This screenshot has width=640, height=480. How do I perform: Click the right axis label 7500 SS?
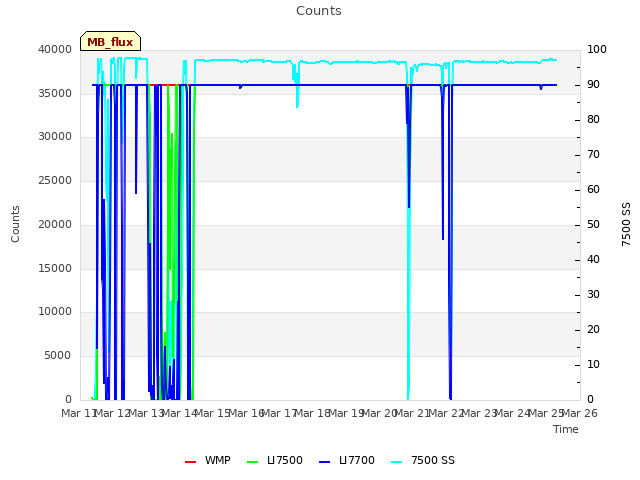[626, 224]
